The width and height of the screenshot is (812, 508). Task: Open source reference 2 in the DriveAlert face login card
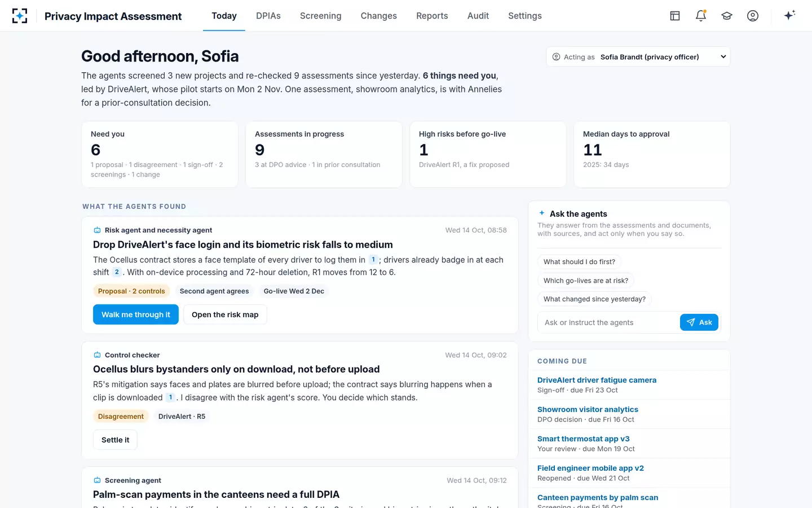click(117, 272)
